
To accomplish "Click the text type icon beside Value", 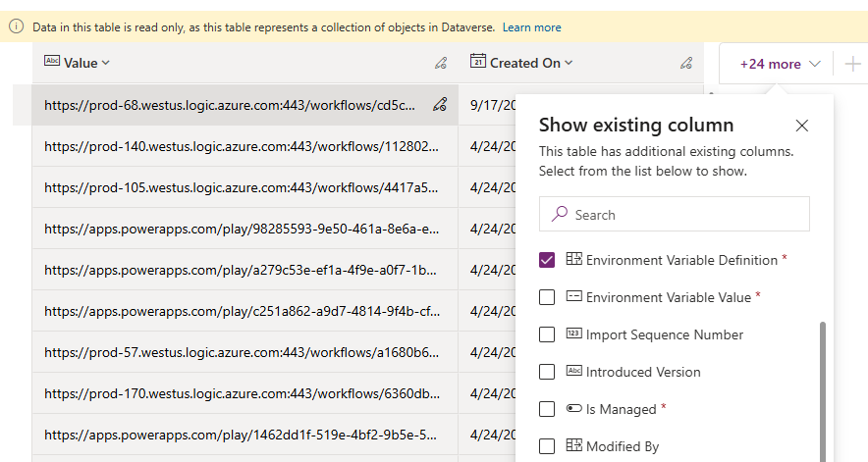I will 52,62.
